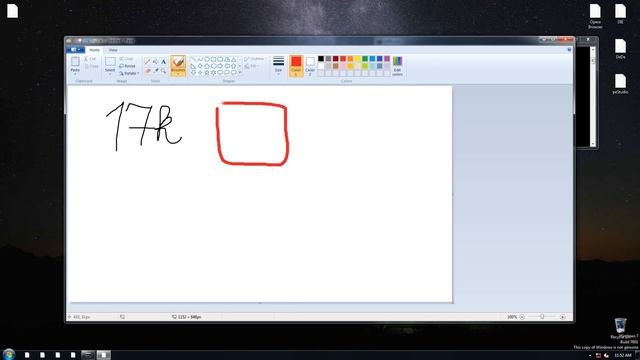The image size is (640, 360).
Task: Pick the orange color swatch
Action: point(350,59)
